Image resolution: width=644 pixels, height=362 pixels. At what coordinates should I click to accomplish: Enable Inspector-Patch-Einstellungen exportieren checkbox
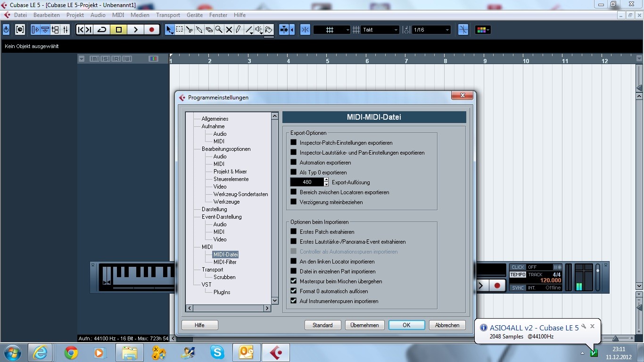(294, 142)
